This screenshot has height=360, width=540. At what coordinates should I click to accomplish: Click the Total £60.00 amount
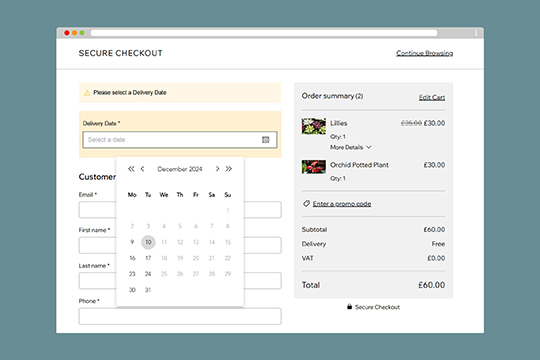point(432,285)
